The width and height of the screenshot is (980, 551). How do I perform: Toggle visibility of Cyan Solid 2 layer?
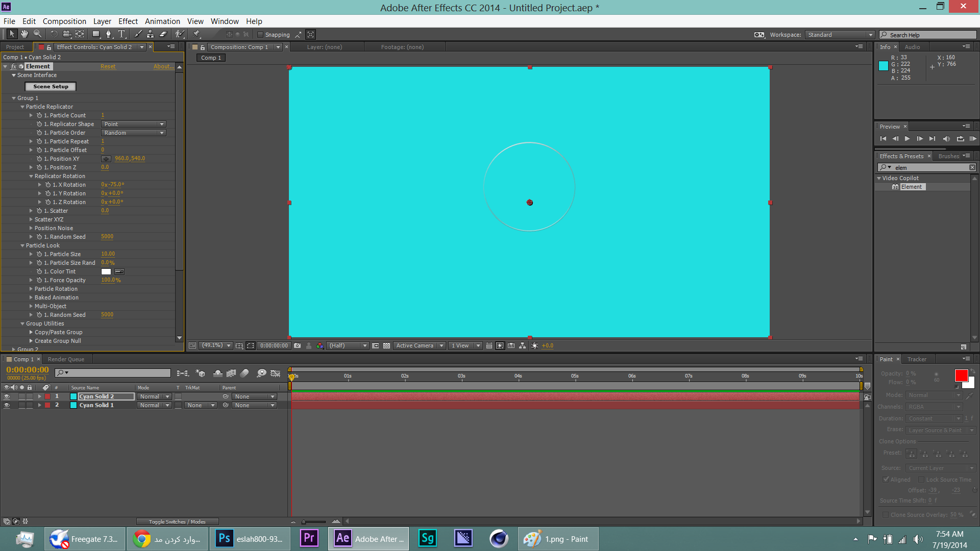pos(7,396)
